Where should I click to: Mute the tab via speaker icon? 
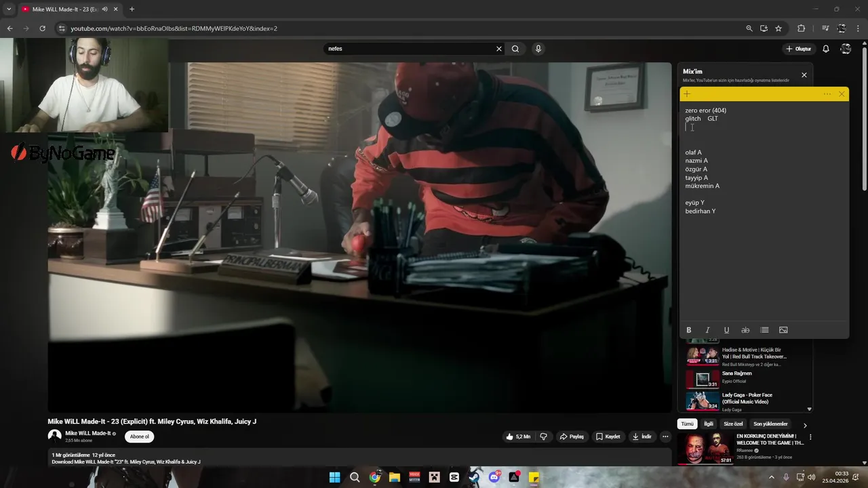tap(104, 9)
